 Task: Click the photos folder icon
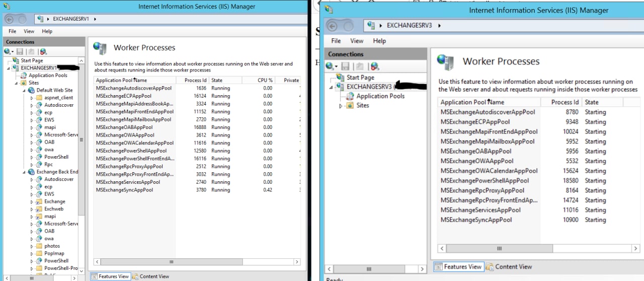point(39,246)
